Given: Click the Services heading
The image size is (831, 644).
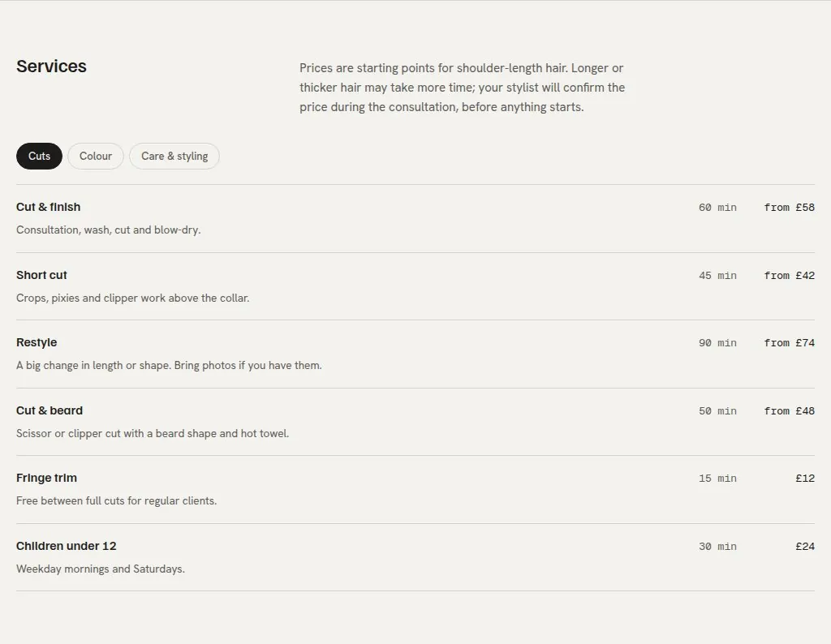Looking at the screenshot, I should pyautogui.click(x=51, y=67).
